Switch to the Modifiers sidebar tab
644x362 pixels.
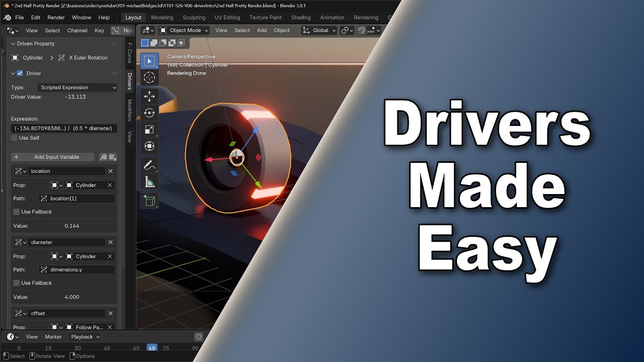tap(129, 110)
